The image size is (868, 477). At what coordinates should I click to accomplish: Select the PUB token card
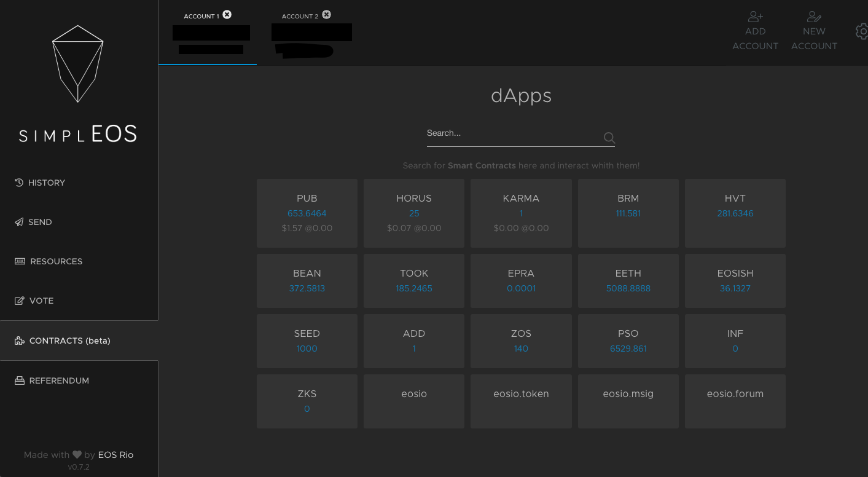pos(307,213)
